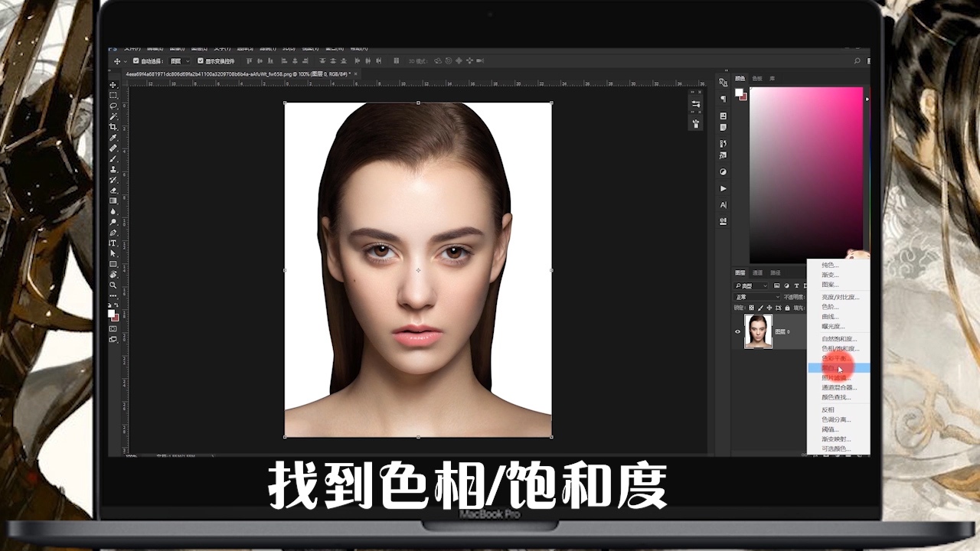The width and height of the screenshot is (980, 551).
Task: Hide 图层 0 with eye icon
Action: pyautogui.click(x=737, y=331)
